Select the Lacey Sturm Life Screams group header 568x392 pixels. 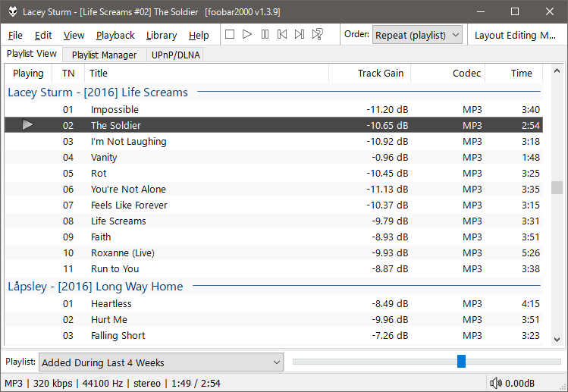tap(274, 92)
